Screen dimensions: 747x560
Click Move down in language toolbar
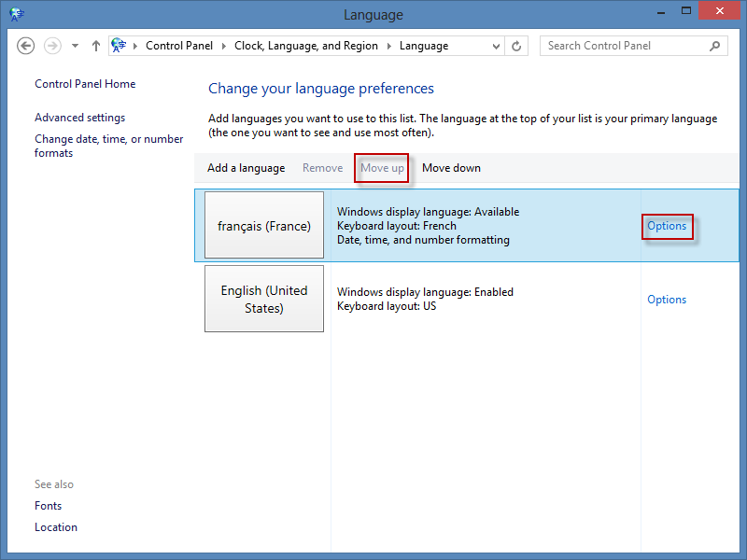pyautogui.click(x=451, y=168)
